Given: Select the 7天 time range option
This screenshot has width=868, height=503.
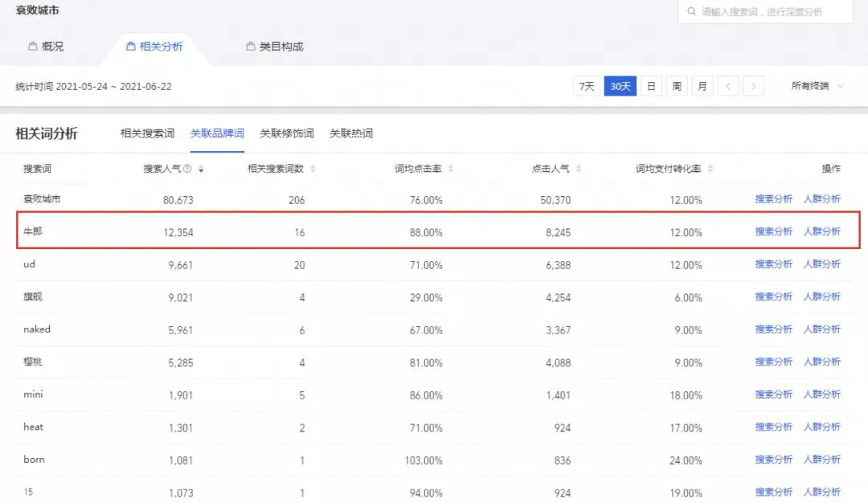Looking at the screenshot, I should click(585, 85).
